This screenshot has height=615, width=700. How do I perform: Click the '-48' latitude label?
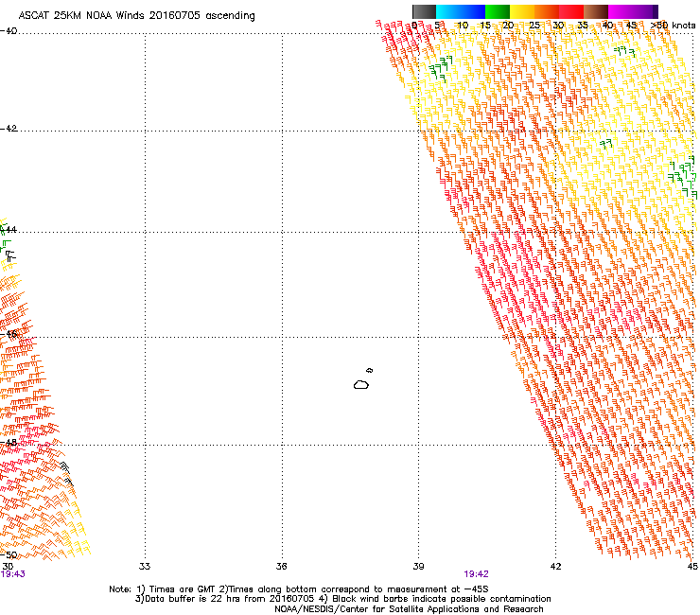coord(9,443)
